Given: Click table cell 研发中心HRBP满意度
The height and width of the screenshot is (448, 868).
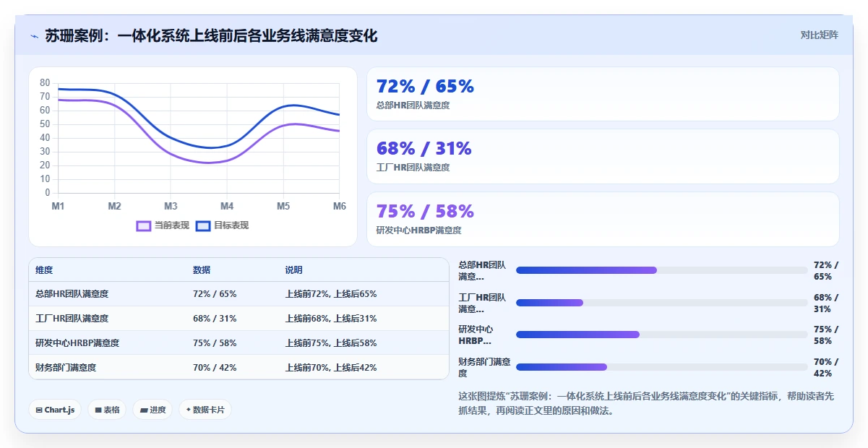Looking at the screenshot, I should (x=77, y=343).
